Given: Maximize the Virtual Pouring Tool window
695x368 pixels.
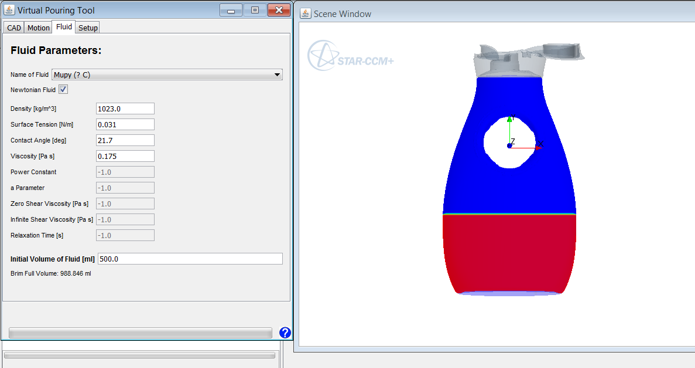Looking at the screenshot, I should (x=255, y=10).
